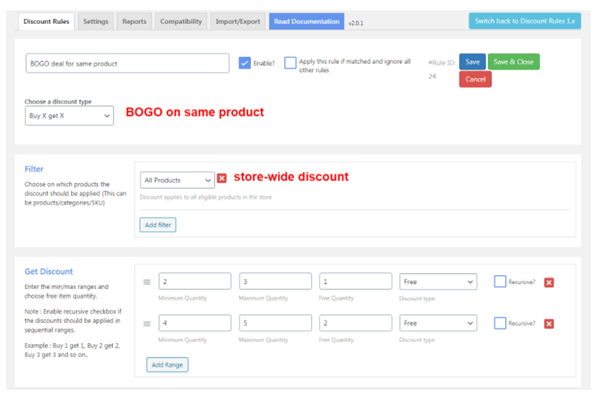Click the green Save & Close button
601x396 pixels.
pyautogui.click(x=514, y=62)
